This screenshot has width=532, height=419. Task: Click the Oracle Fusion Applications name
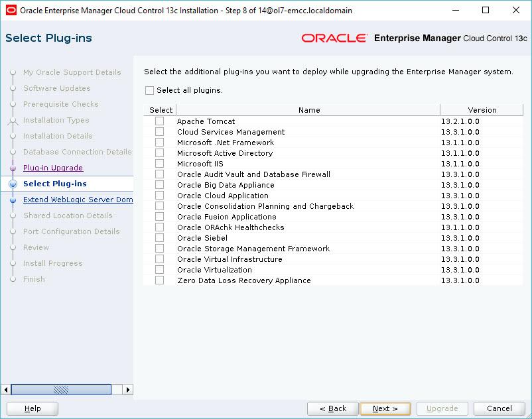(227, 217)
